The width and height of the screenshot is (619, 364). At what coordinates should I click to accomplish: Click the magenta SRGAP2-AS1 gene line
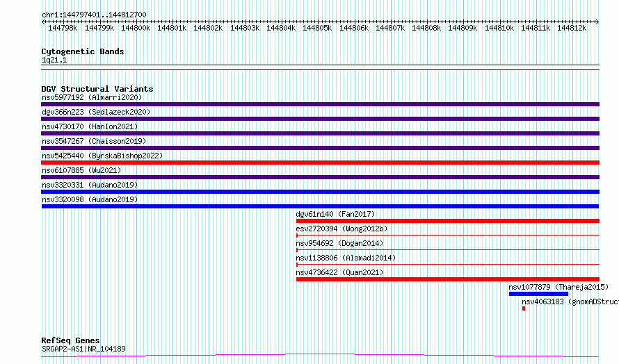[320, 356]
